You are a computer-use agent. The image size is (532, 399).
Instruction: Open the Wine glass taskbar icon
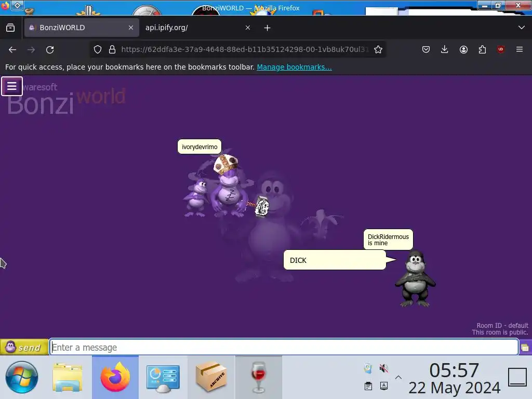[259, 377]
